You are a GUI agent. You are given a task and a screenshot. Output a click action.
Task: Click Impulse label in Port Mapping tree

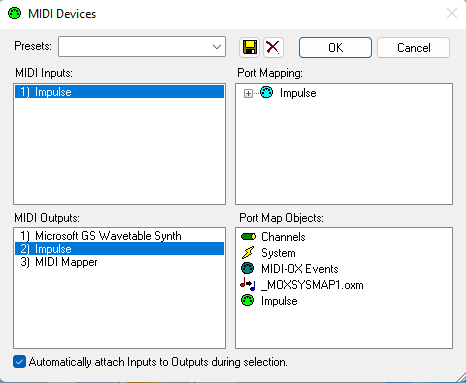[298, 93]
